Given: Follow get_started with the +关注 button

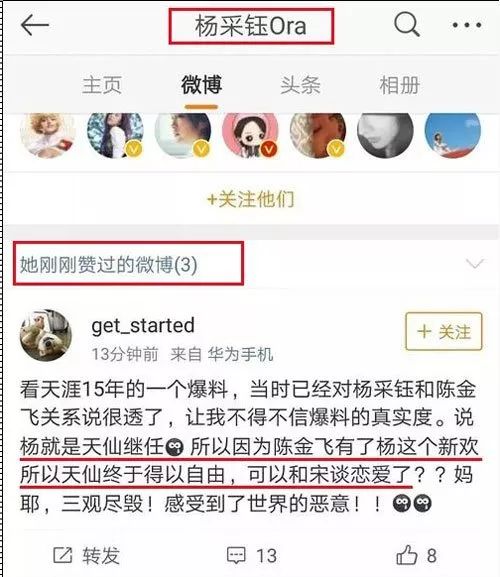Looking at the screenshot, I should tap(444, 331).
